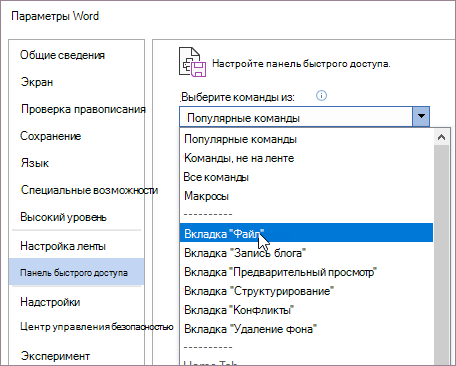This screenshot has height=366, width=456.
Task: Click the dropdown list scrollbar track
Action: click(442, 255)
